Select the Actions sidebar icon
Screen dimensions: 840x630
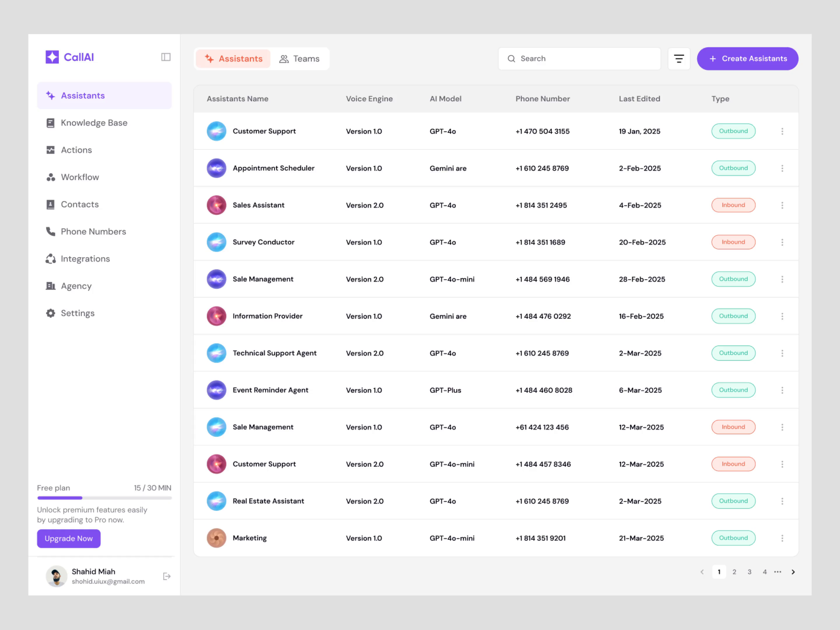(51, 150)
